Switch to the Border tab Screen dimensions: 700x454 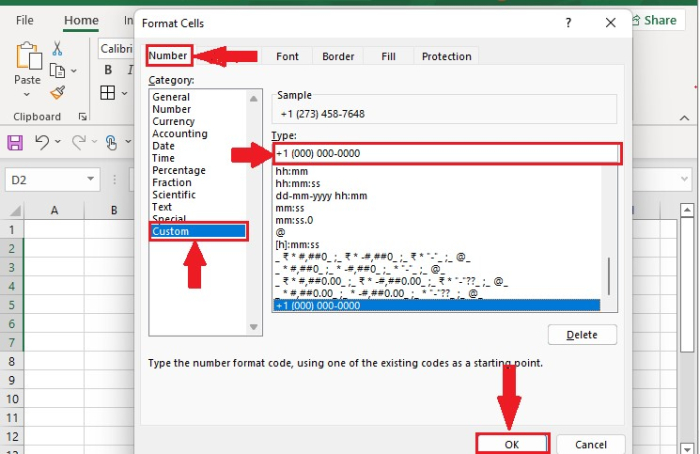click(338, 56)
